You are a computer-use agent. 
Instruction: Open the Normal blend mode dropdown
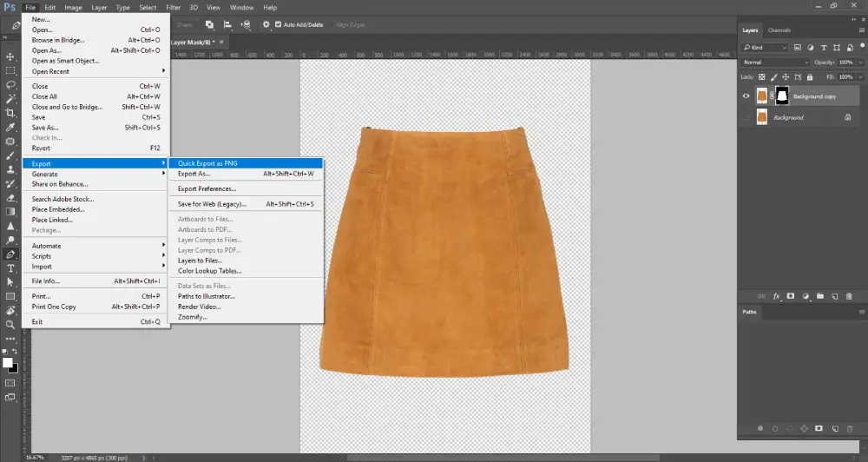[x=775, y=63]
